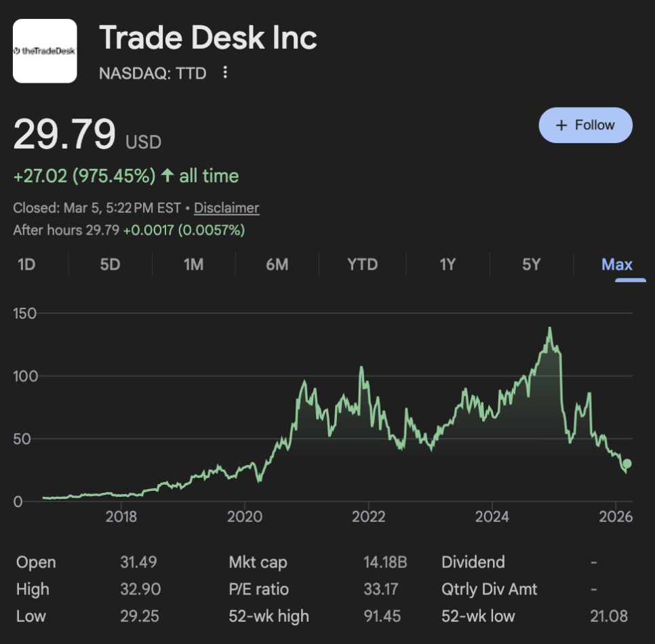Show the 5Y price history
The image size is (655, 644).
tap(532, 264)
